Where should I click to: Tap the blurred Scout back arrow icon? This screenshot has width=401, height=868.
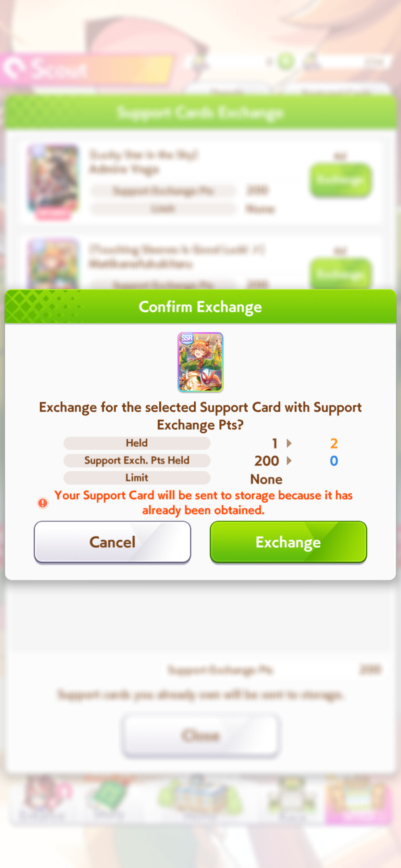click(x=13, y=69)
